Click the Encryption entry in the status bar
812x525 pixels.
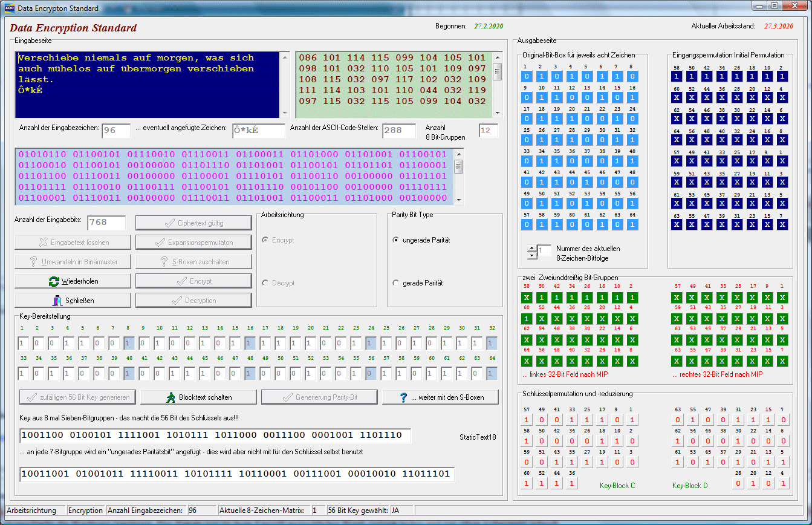point(86,510)
